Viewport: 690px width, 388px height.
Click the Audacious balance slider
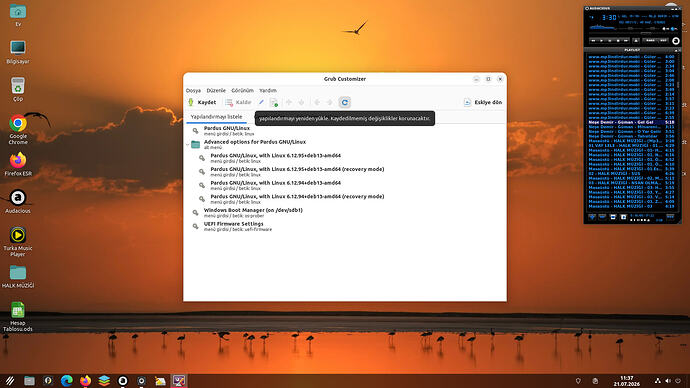click(x=653, y=28)
